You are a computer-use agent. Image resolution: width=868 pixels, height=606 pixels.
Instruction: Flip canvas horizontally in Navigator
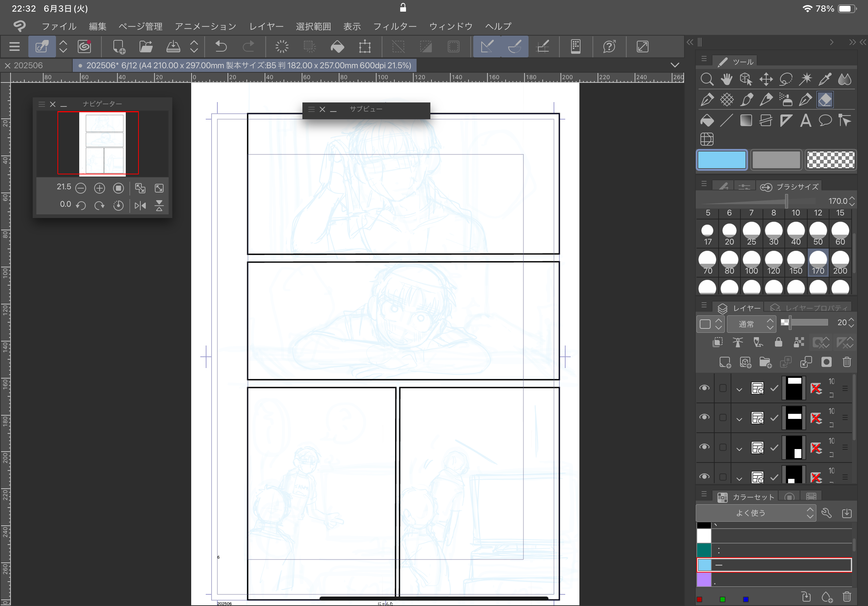(140, 206)
